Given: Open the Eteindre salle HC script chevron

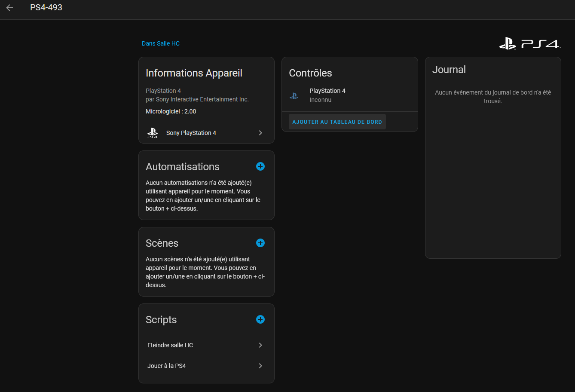Looking at the screenshot, I should 260,345.
